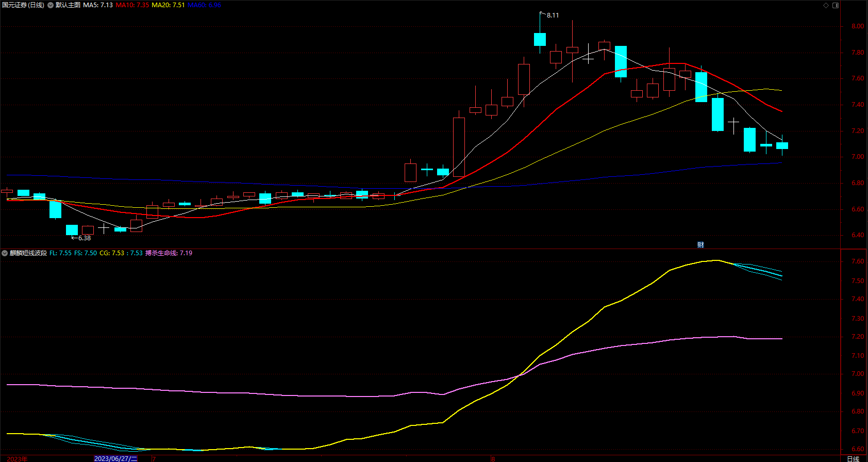The height and width of the screenshot is (462, 868).
Task: Select the 麒麟短线波段 indicator name
Action: coord(28,253)
